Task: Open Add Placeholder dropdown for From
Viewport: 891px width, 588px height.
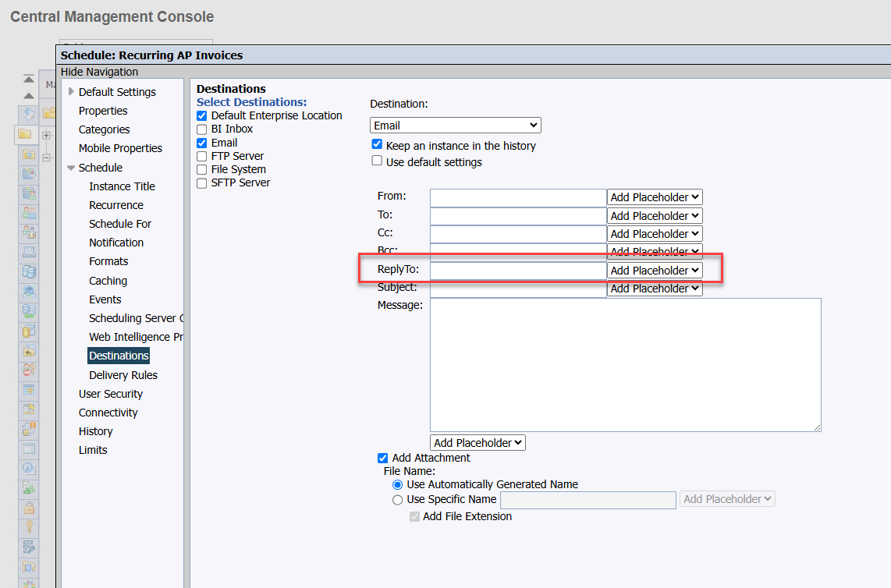Action: [x=655, y=197]
